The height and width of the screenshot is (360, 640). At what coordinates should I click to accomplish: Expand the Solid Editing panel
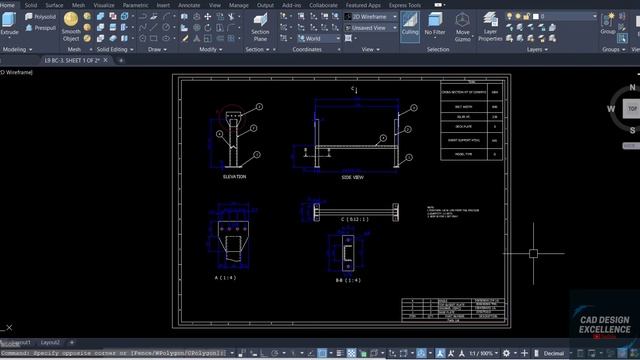pos(115,49)
